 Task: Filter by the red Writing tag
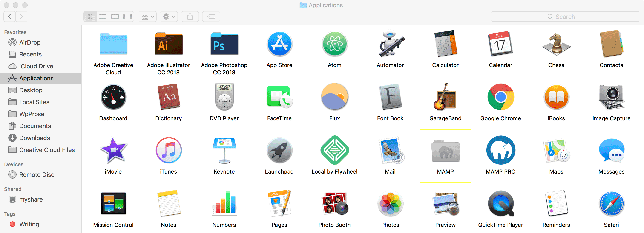pos(41,224)
